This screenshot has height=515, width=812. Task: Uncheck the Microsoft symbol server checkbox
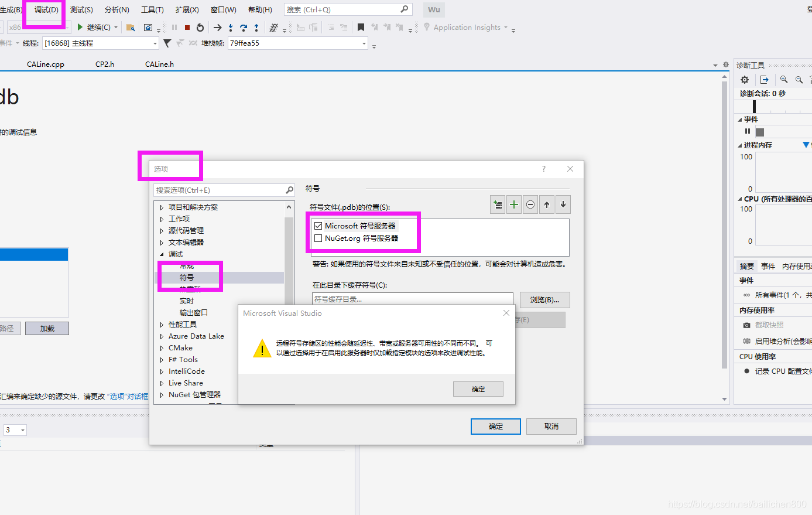point(318,226)
